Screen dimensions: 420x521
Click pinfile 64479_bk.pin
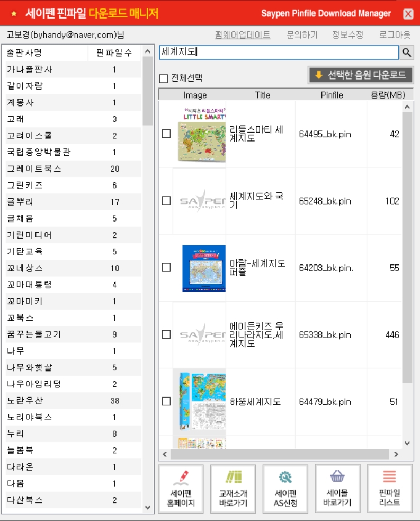click(325, 402)
